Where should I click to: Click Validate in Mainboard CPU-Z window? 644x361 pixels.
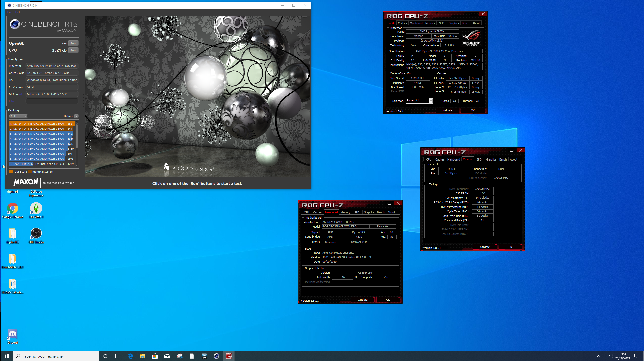tap(363, 300)
